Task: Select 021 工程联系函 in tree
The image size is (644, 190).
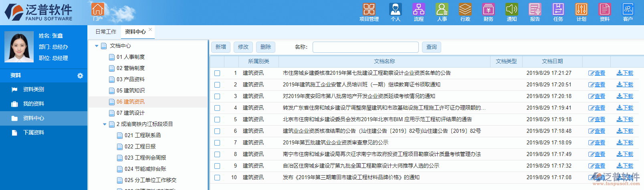Action: pos(142,136)
